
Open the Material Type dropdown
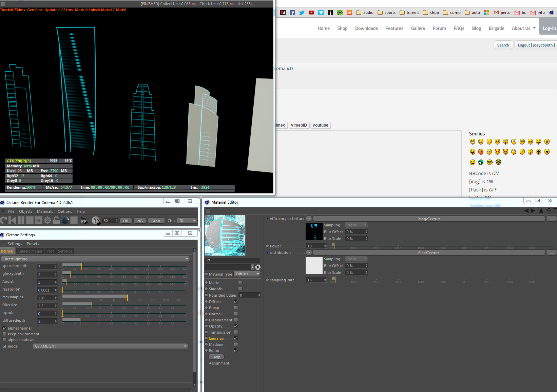coord(247,274)
